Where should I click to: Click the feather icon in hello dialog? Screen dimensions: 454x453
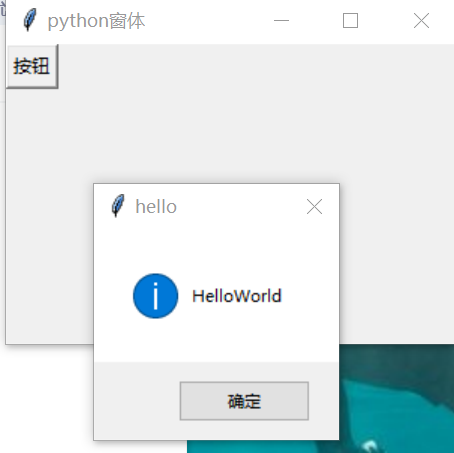coord(117,206)
